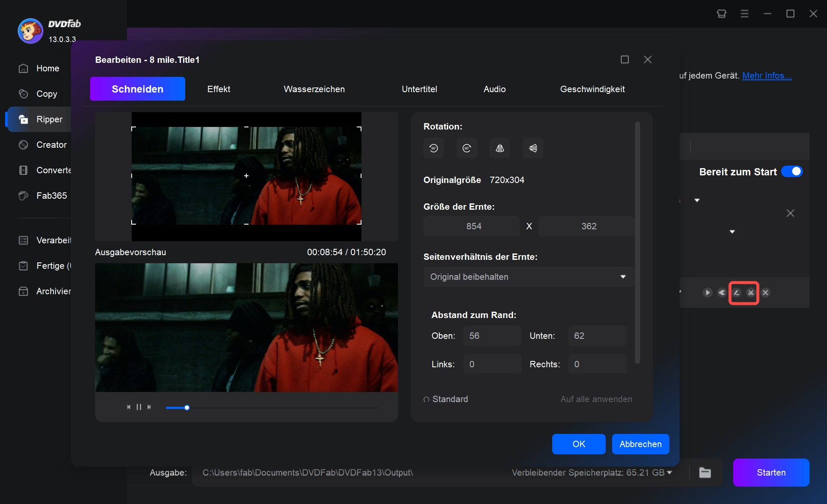This screenshot has width=827, height=504.
Task: Pause the preview playback
Action: tap(139, 407)
